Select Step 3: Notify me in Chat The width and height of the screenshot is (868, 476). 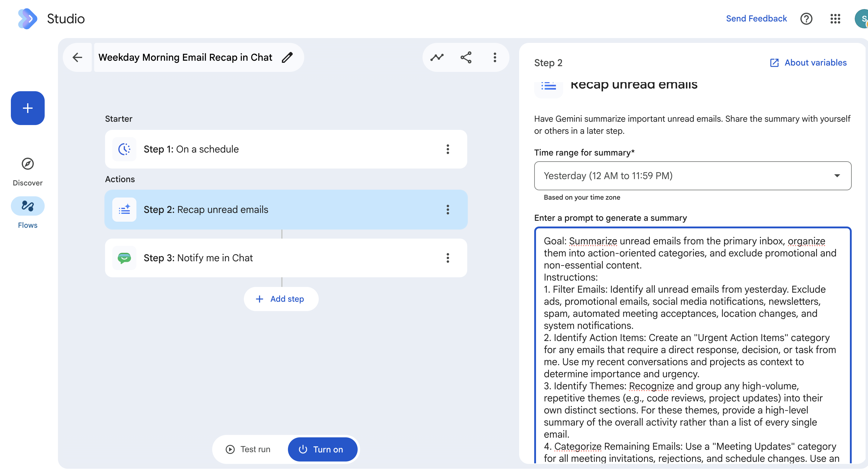coord(286,258)
